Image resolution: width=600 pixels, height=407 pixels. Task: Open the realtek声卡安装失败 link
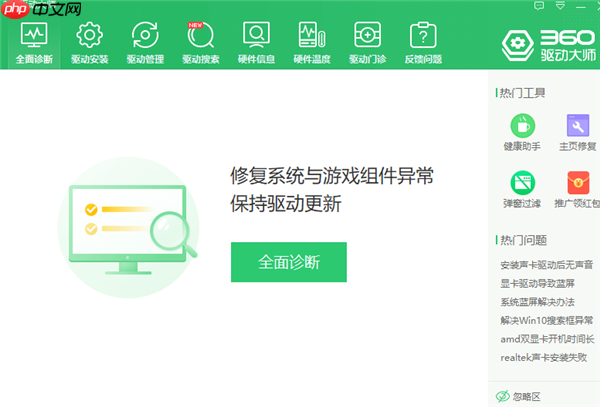543,357
